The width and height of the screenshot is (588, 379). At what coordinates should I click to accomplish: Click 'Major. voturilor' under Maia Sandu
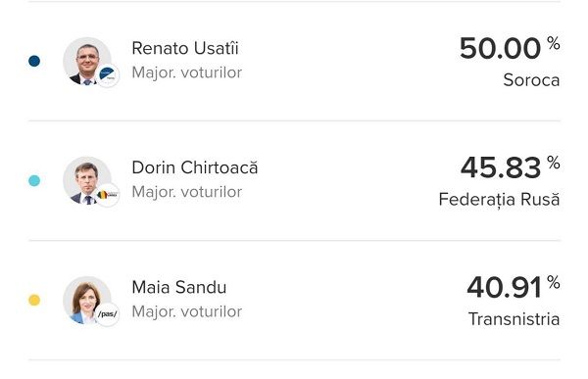coord(187,311)
